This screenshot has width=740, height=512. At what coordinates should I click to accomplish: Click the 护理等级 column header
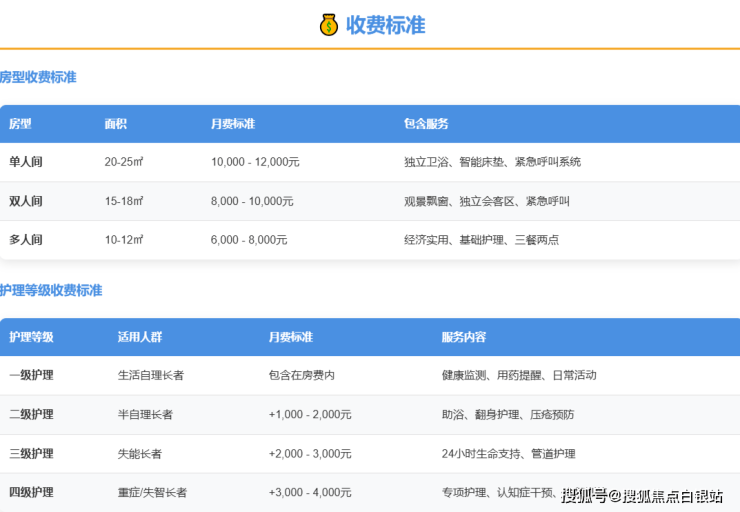[x=31, y=337]
